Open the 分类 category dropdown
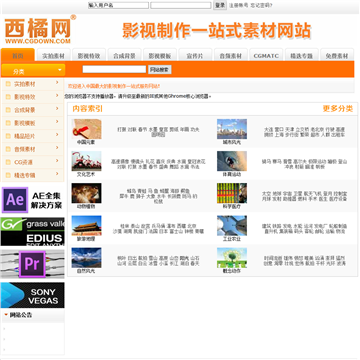This screenshot has width=360, height=360. coord(33,71)
